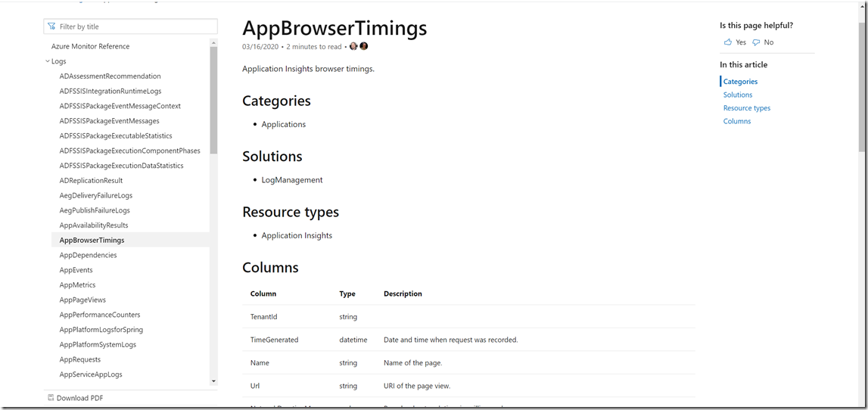This screenshot has height=410, width=868.
Task: Open ADFSSISPackageExecutableStatistics
Action: coord(116,136)
